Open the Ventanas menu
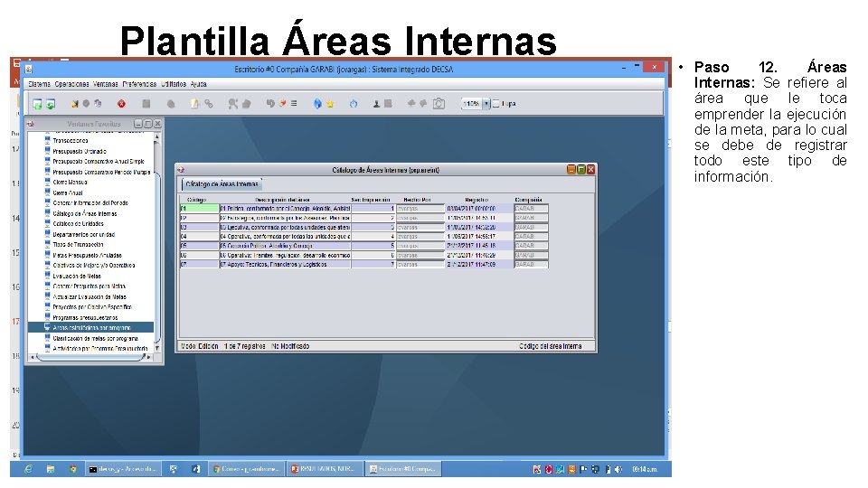This screenshot has height=488, width=868. click(x=105, y=84)
